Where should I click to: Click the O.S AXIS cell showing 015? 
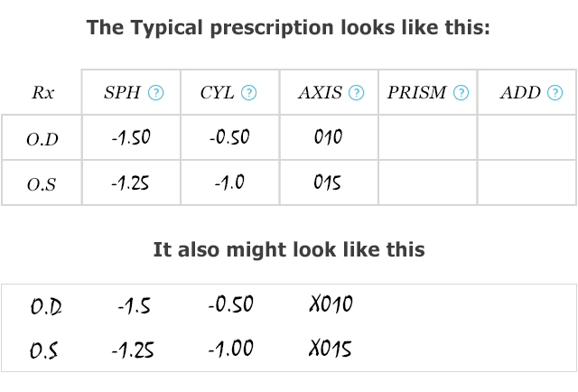point(327,182)
